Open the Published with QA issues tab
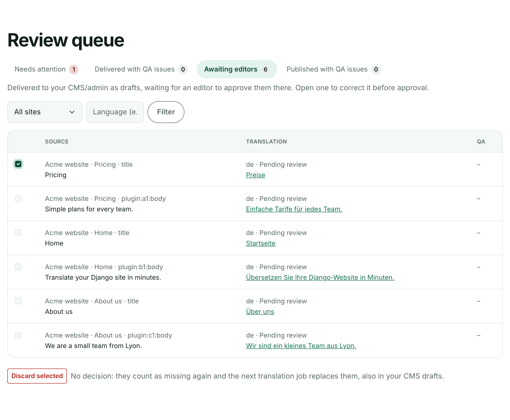Viewport: 510px width, 420px height. [x=333, y=69]
